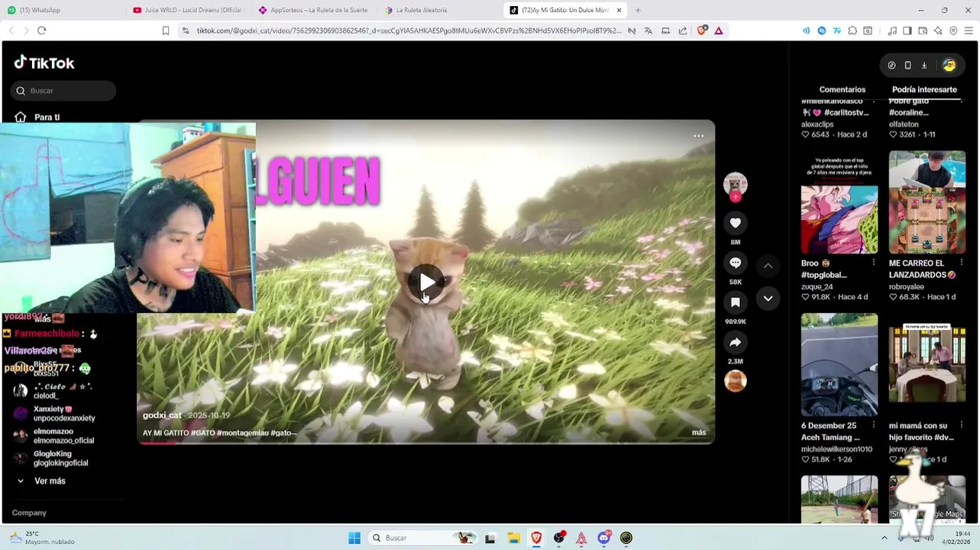Go to previous video with up chevron
980x550 pixels.
pos(768,266)
